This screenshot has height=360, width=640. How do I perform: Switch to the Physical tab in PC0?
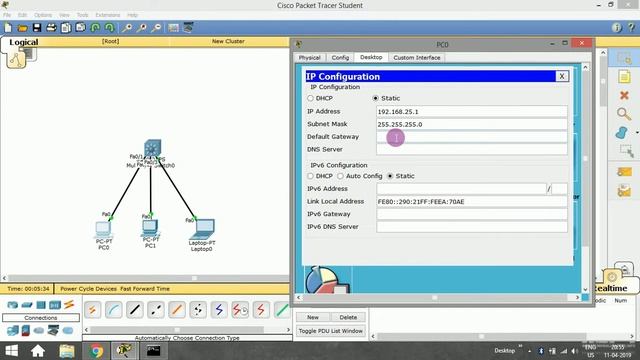tap(309, 58)
